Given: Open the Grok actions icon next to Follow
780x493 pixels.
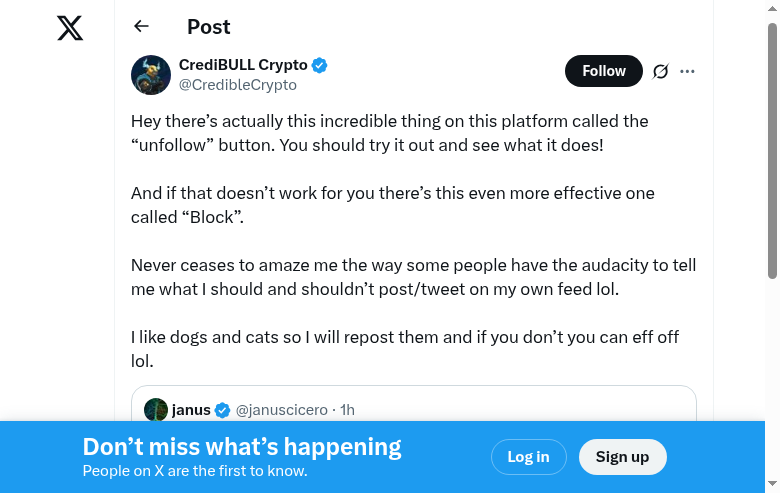Looking at the screenshot, I should [660, 71].
